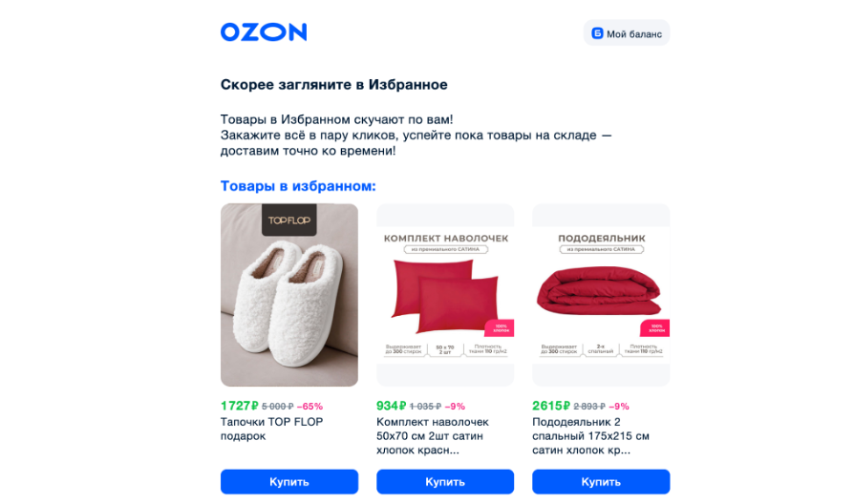Click the TOP FLOP slippers image

[289, 295]
